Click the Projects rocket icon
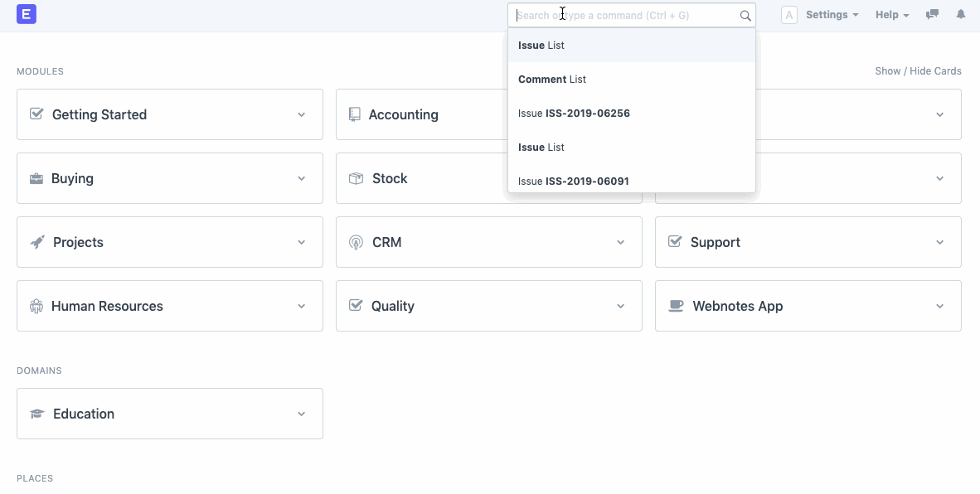The image size is (980, 494). click(x=37, y=242)
